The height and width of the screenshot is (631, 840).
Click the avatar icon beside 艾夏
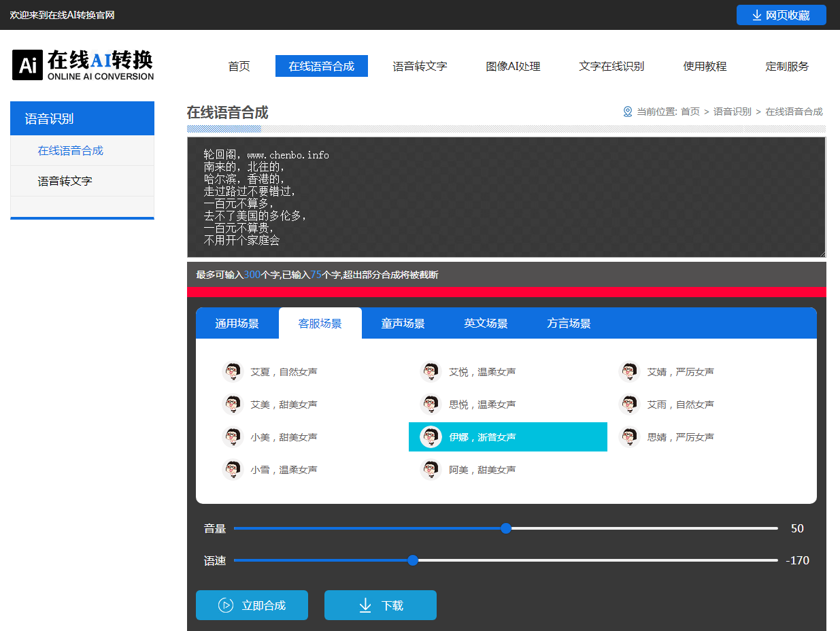pyautogui.click(x=233, y=372)
